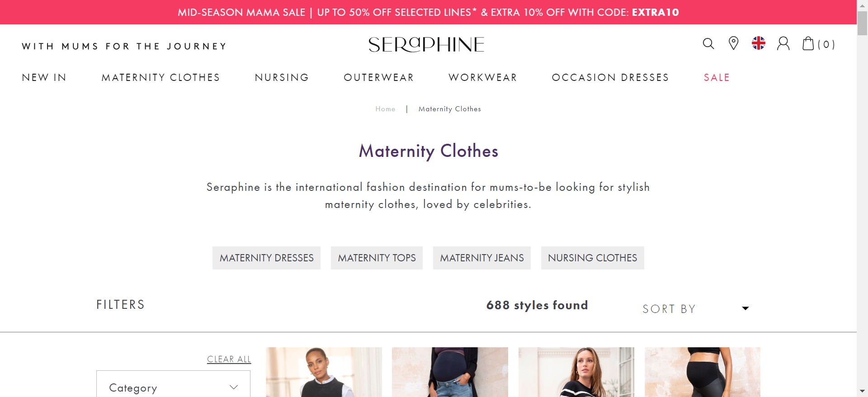Open the Nursing menu

coord(282,77)
